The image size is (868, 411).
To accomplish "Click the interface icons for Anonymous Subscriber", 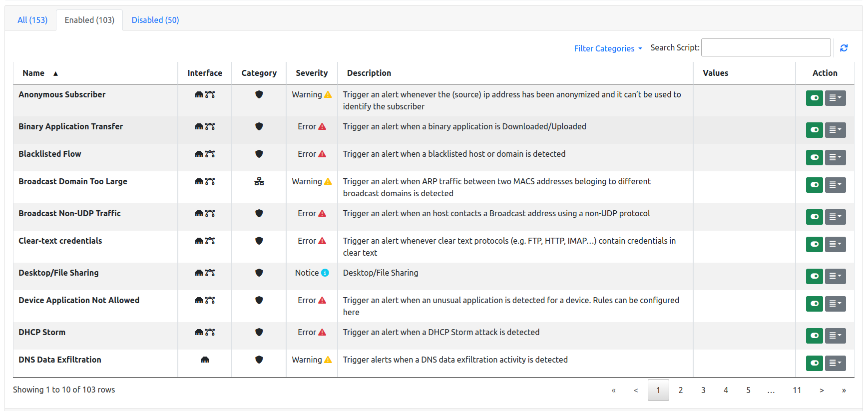I will 205,94.
